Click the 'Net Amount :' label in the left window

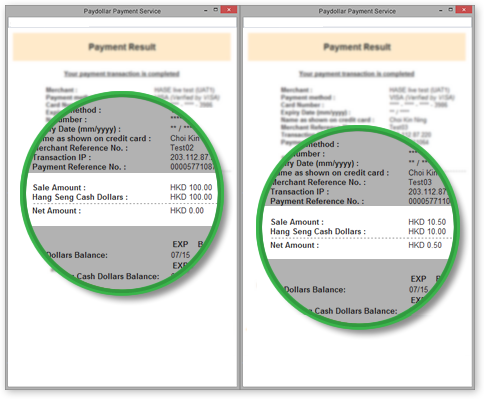(x=56, y=211)
